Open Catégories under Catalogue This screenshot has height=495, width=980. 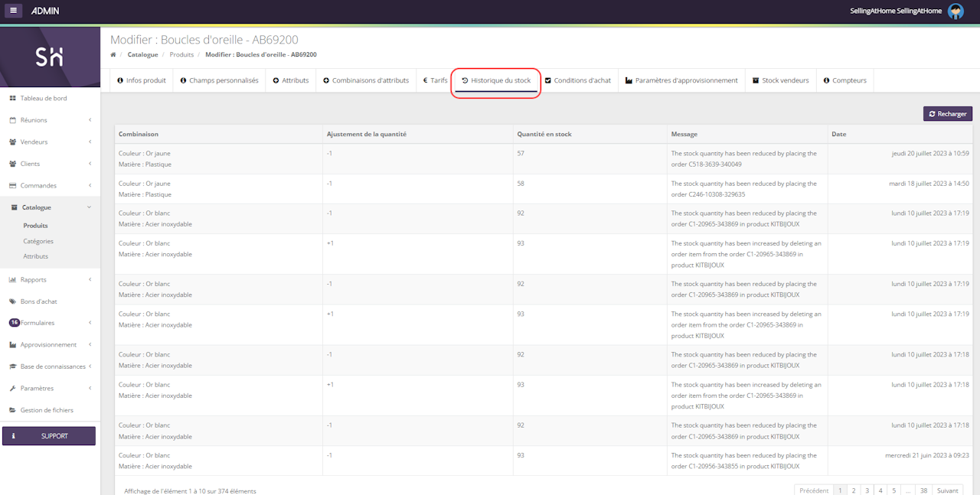(x=38, y=241)
